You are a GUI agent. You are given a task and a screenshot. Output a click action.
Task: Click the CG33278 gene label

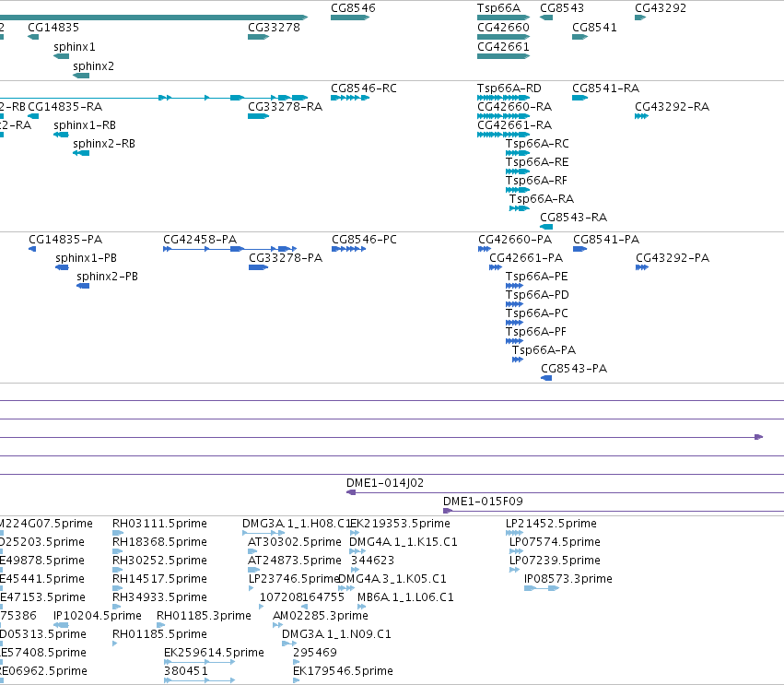(274, 28)
